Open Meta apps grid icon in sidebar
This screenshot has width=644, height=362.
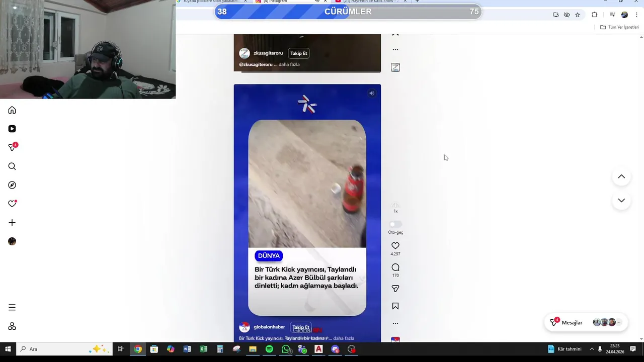12,326
